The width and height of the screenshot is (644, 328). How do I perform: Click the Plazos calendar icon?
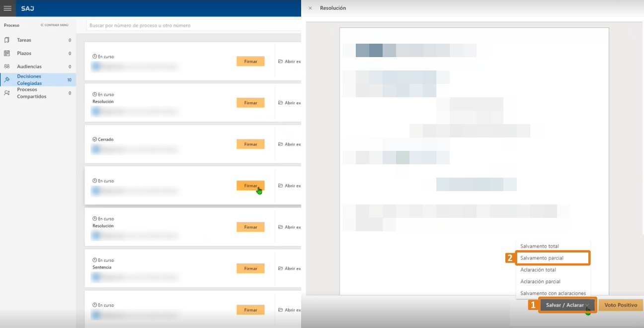[7, 53]
